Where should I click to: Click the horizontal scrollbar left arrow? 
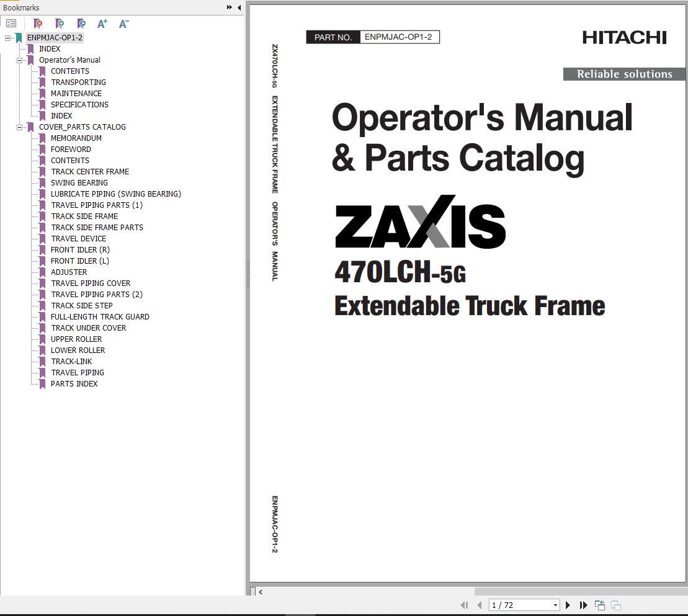click(x=261, y=592)
